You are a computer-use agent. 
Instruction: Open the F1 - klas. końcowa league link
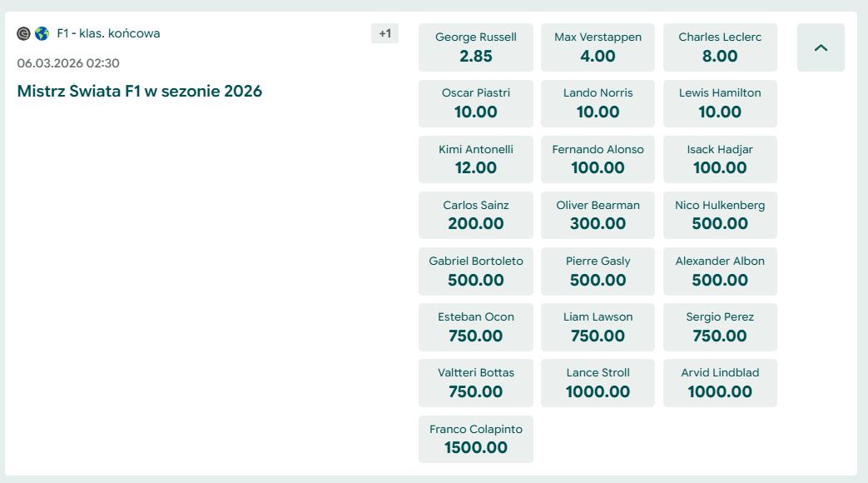[108, 34]
